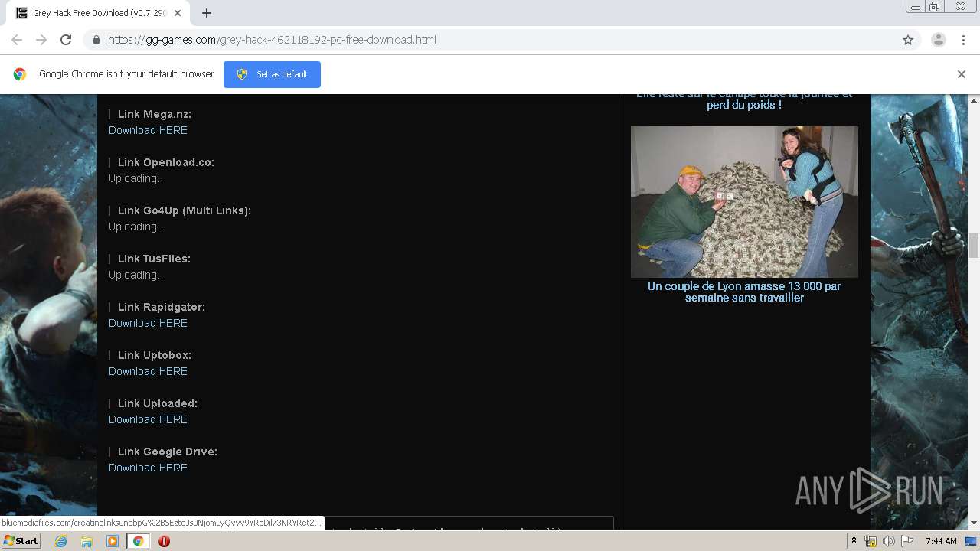Click Uploading text under Link Go4Up
This screenshot has height=551, width=980.
click(137, 227)
